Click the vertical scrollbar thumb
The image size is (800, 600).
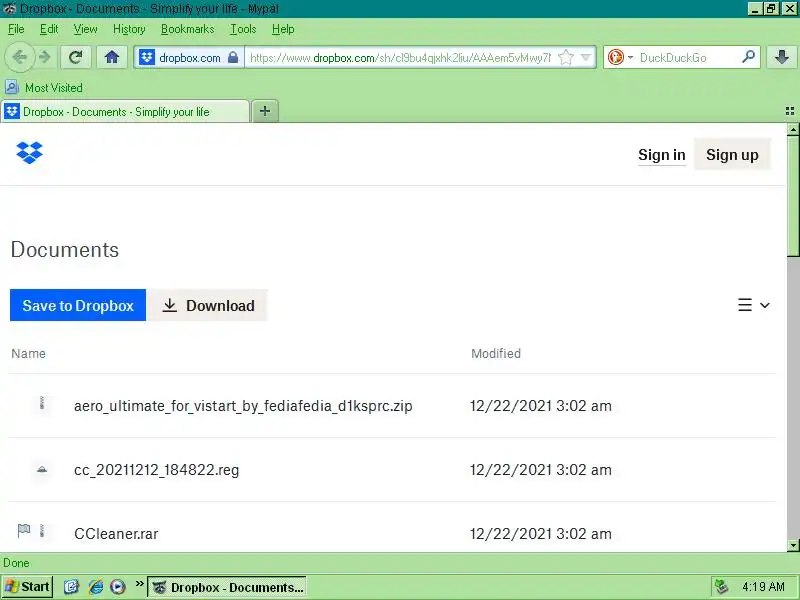tap(793, 196)
